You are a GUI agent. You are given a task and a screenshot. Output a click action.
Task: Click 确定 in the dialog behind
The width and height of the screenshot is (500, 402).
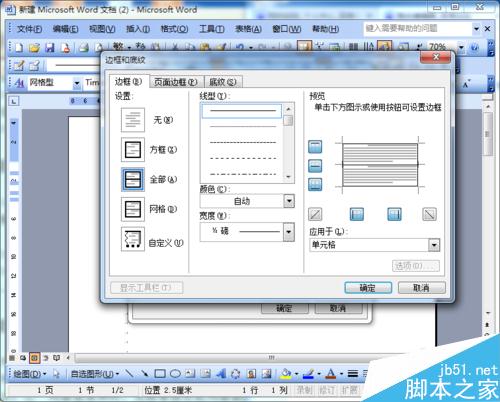(x=284, y=308)
